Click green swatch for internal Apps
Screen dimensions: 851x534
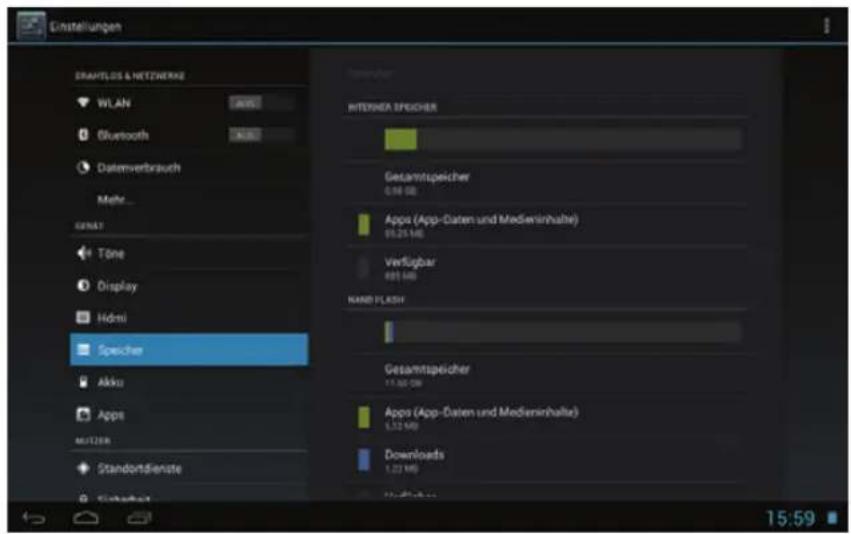pyautogui.click(x=364, y=225)
